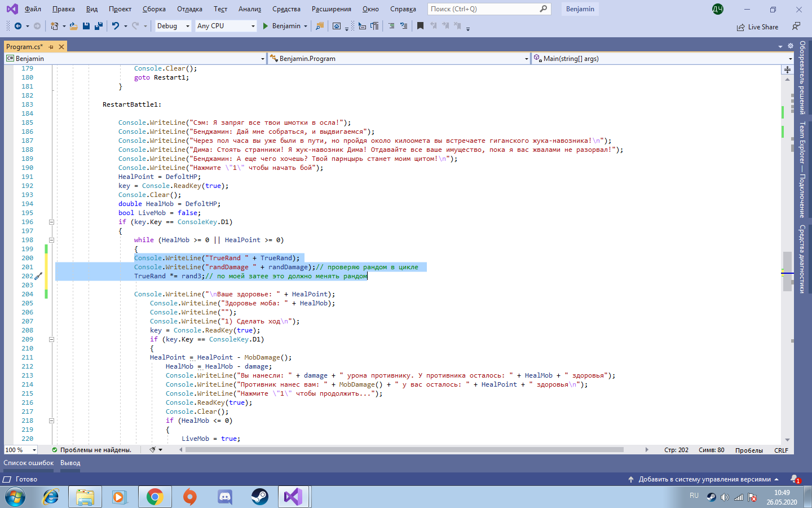The height and width of the screenshot is (508, 812).
Task: Open the Справка menu
Action: 403,9
